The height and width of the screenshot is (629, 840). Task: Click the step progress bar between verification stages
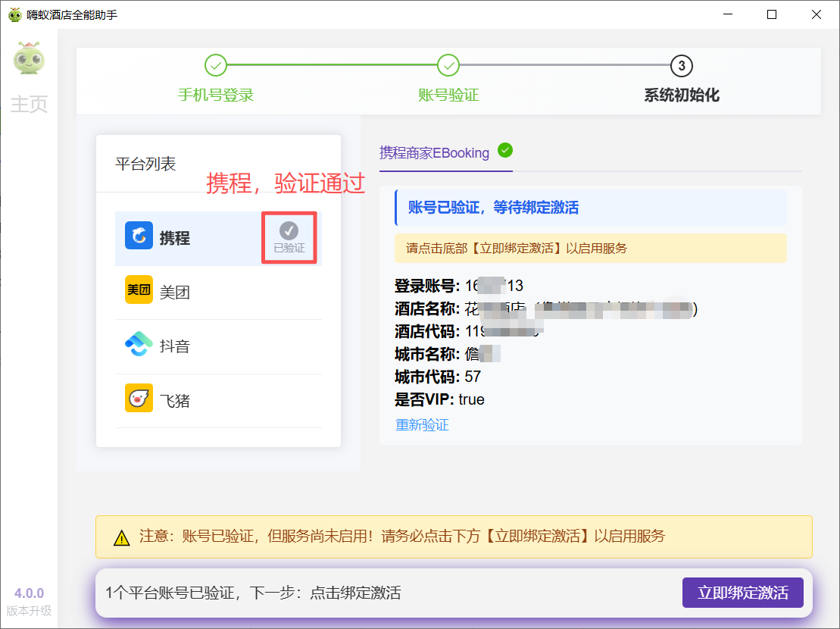(333, 66)
